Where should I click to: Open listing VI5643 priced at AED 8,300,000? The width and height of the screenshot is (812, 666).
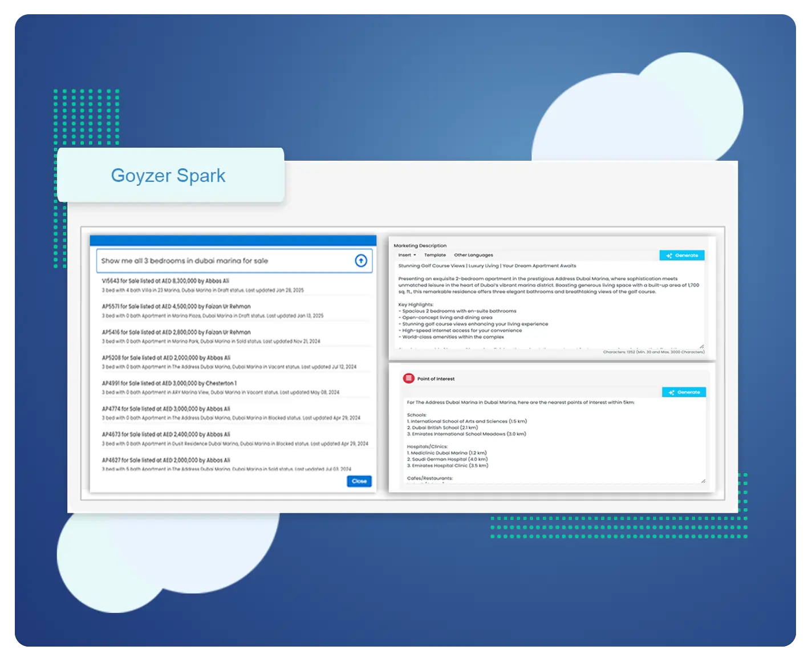coord(165,281)
